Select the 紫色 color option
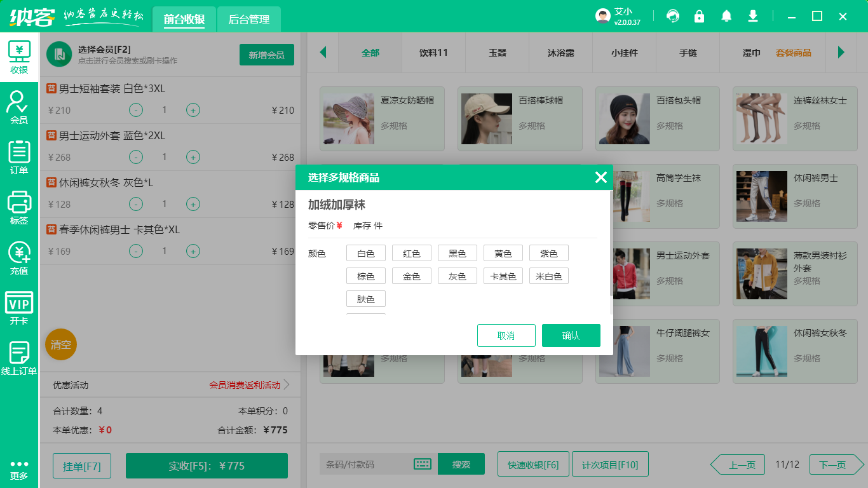Viewport: 868px width, 488px height. click(x=549, y=254)
